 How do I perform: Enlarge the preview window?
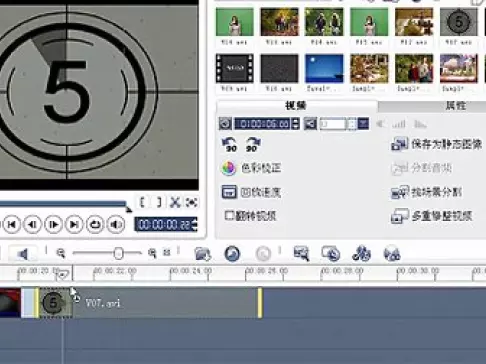pyautogui.click(x=191, y=202)
